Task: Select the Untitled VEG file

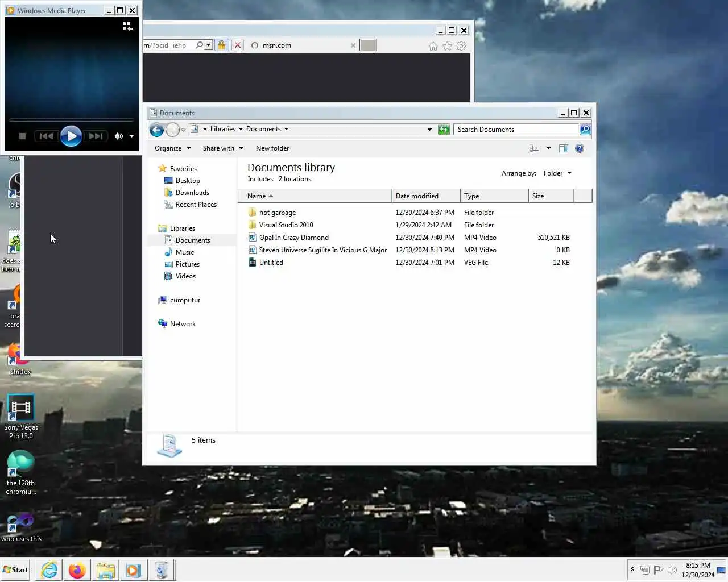Action: pos(271,263)
